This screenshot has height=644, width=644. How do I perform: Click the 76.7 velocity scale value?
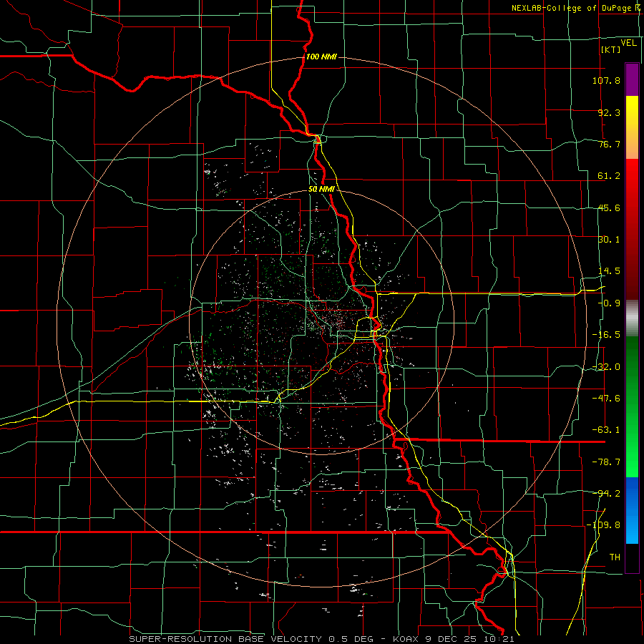[x=609, y=144]
